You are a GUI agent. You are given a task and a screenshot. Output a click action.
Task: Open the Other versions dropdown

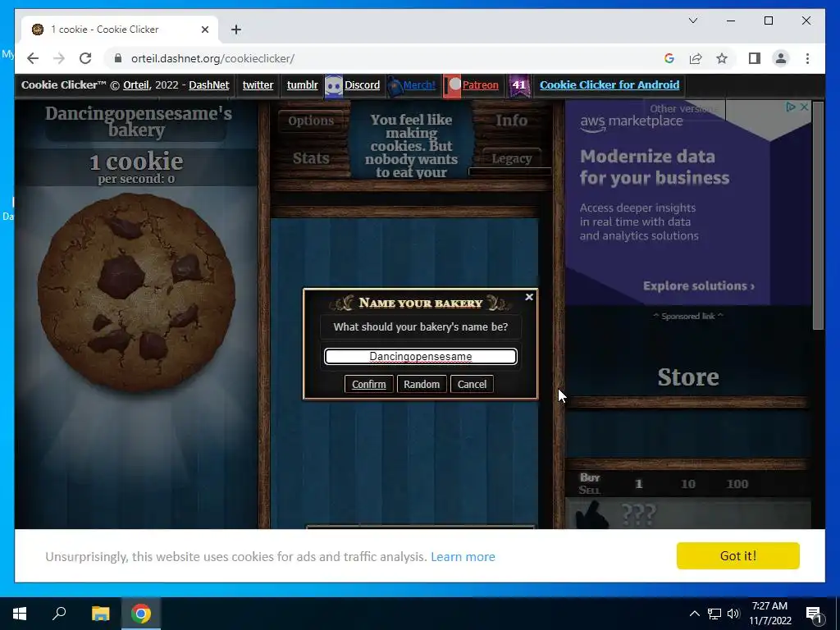coord(683,109)
